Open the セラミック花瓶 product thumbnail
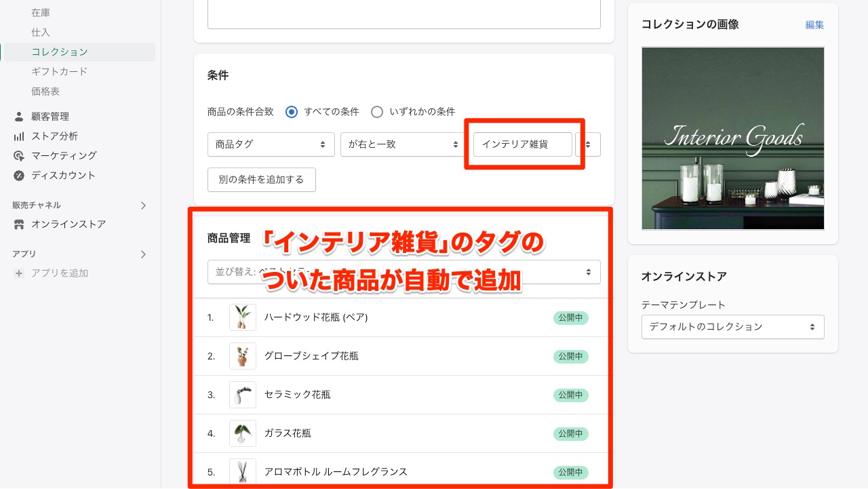This screenshot has height=489, width=868. pos(243,395)
